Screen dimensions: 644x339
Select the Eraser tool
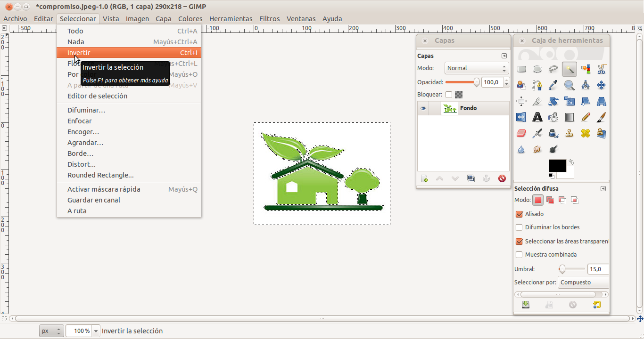point(521,133)
